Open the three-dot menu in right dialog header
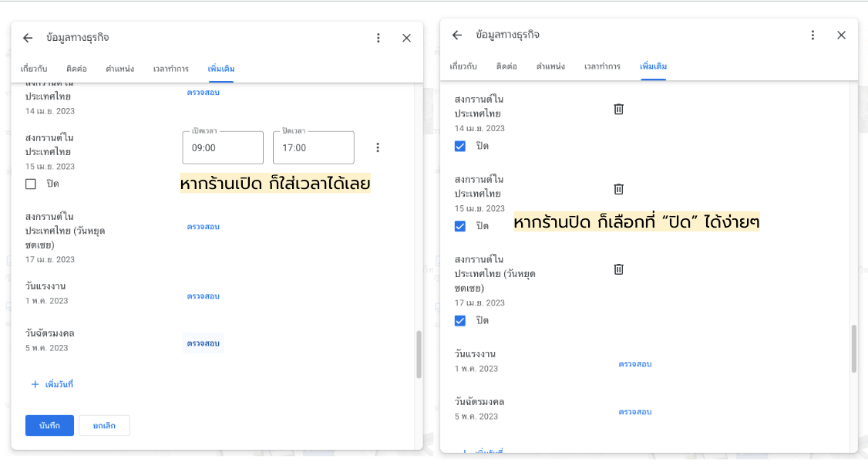 [812, 35]
